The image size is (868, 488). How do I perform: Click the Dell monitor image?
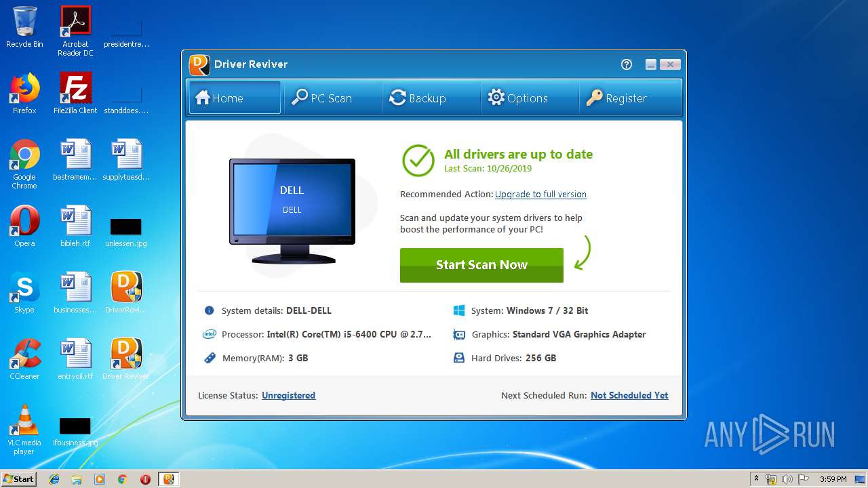(292, 211)
